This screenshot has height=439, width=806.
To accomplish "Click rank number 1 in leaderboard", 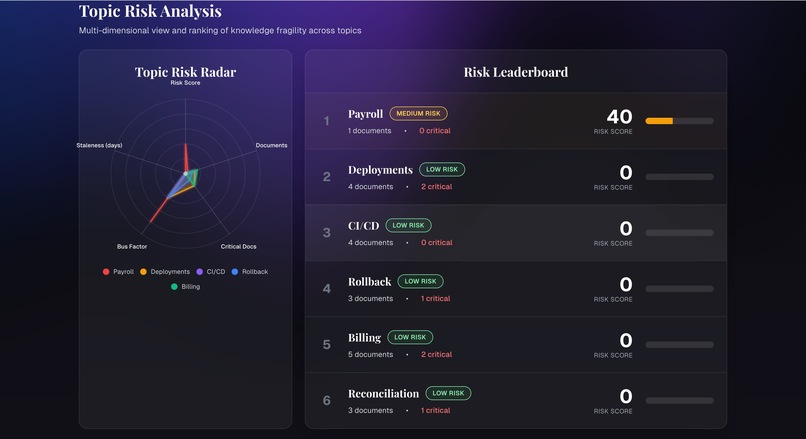I will pyautogui.click(x=326, y=121).
